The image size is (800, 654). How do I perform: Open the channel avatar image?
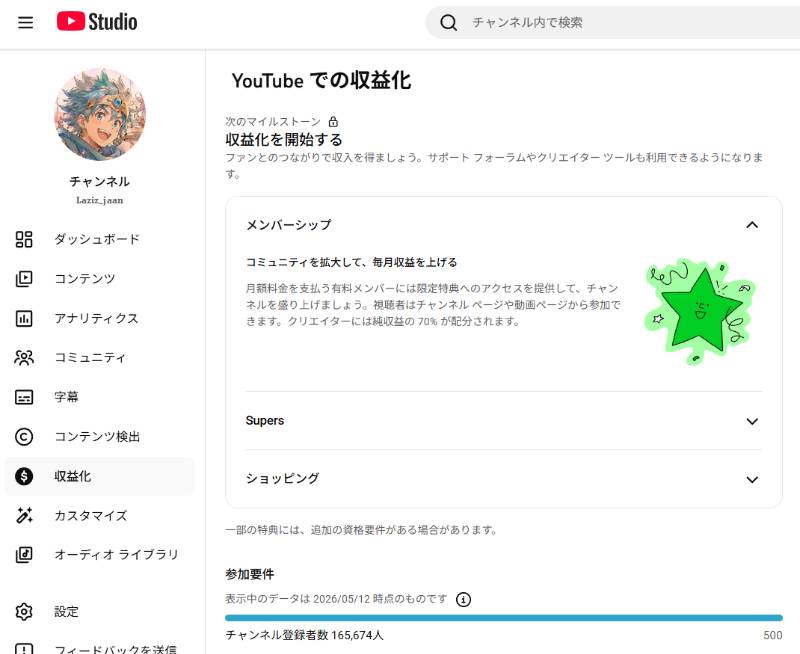pyautogui.click(x=100, y=115)
